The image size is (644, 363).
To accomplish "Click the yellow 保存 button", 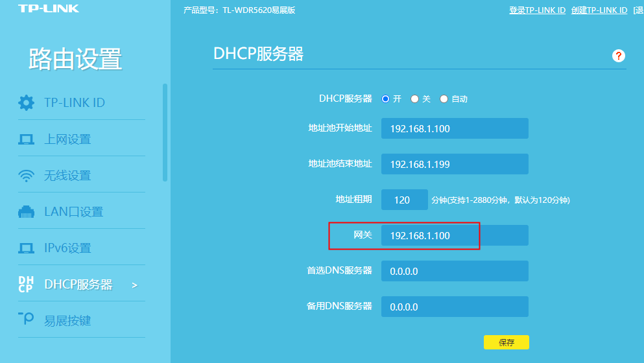I will (507, 342).
